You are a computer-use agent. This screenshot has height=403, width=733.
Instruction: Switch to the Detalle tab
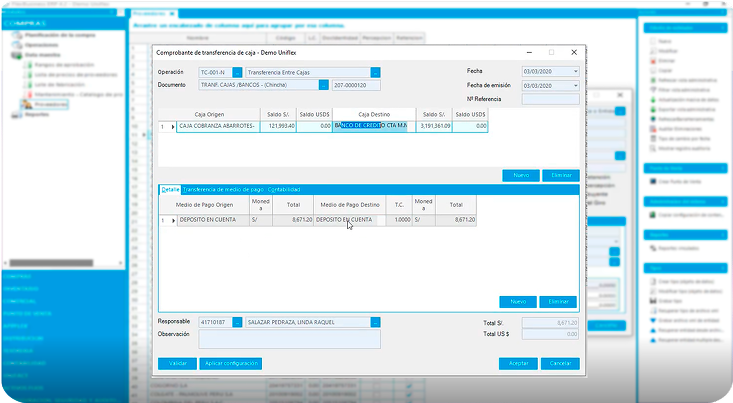click(x=170, y=189)
